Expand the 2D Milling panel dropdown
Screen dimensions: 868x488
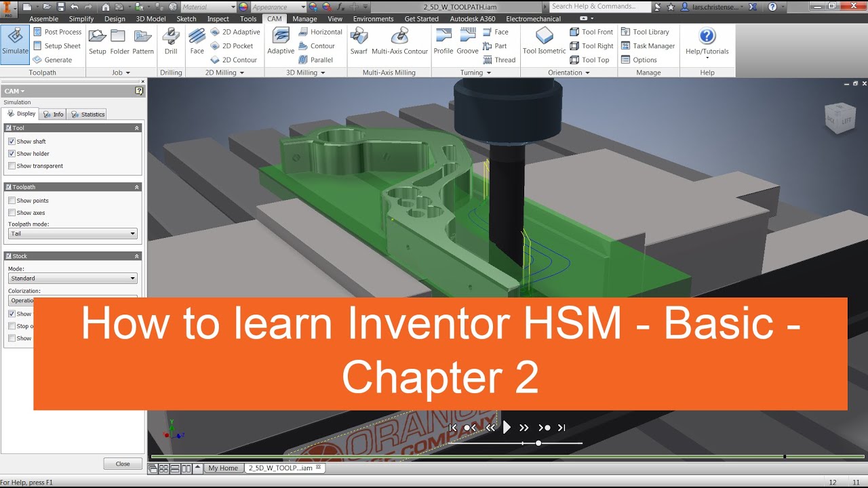pyautogui.click(x=224, y=73)
